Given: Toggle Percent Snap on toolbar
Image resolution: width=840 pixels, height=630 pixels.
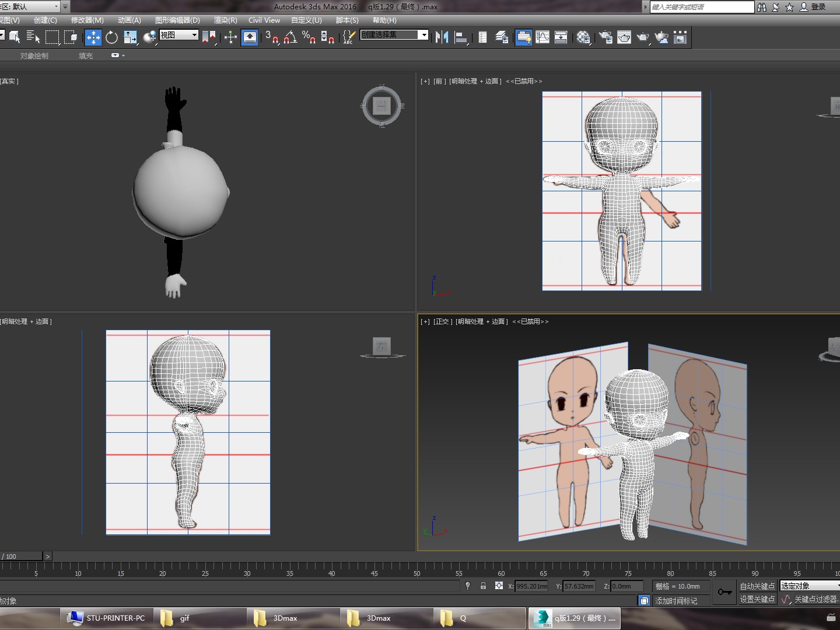Looking at the screenshot, I should 309,38.
